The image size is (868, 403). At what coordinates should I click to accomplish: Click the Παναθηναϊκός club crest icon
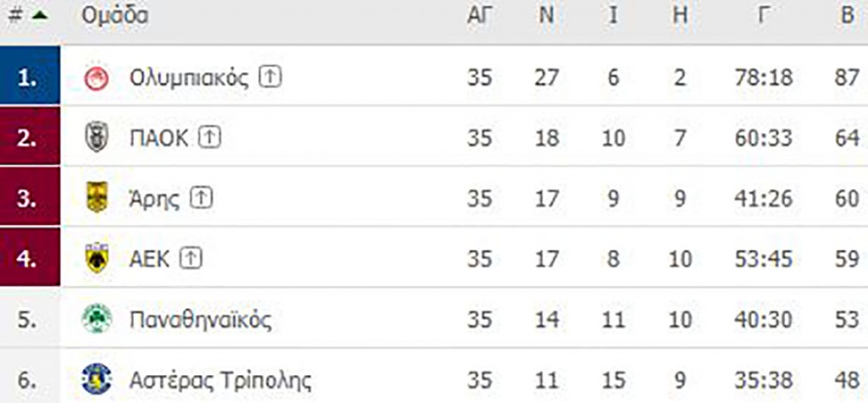97,319
